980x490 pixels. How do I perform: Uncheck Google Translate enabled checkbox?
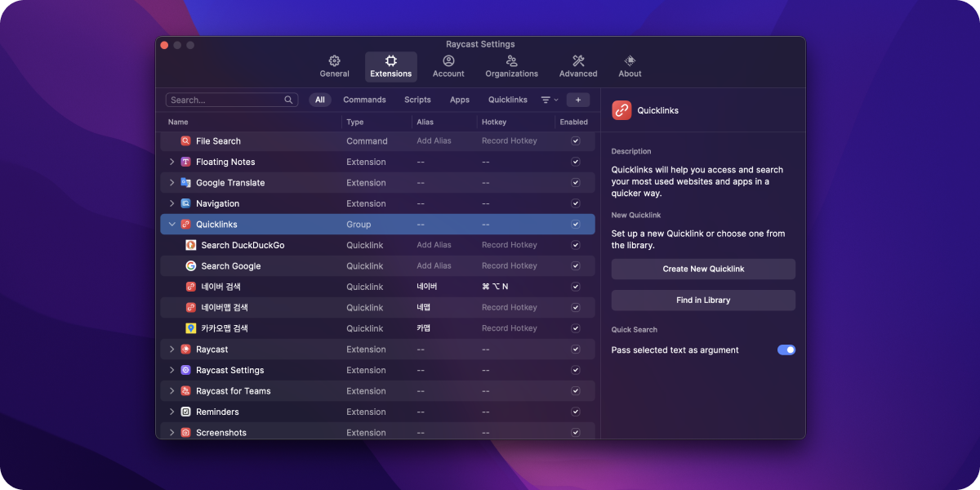tap(576, 183)
